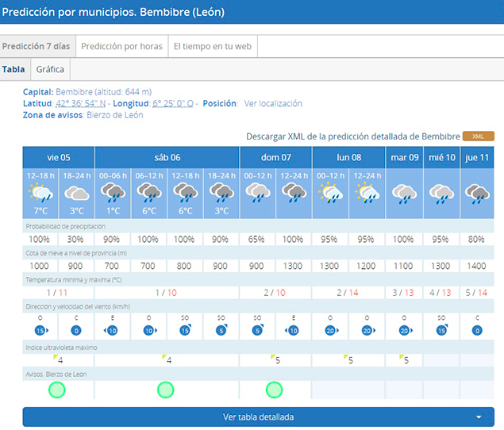Click the green warning circle under Saturday

pyautogui.click(x=165, y=390)
